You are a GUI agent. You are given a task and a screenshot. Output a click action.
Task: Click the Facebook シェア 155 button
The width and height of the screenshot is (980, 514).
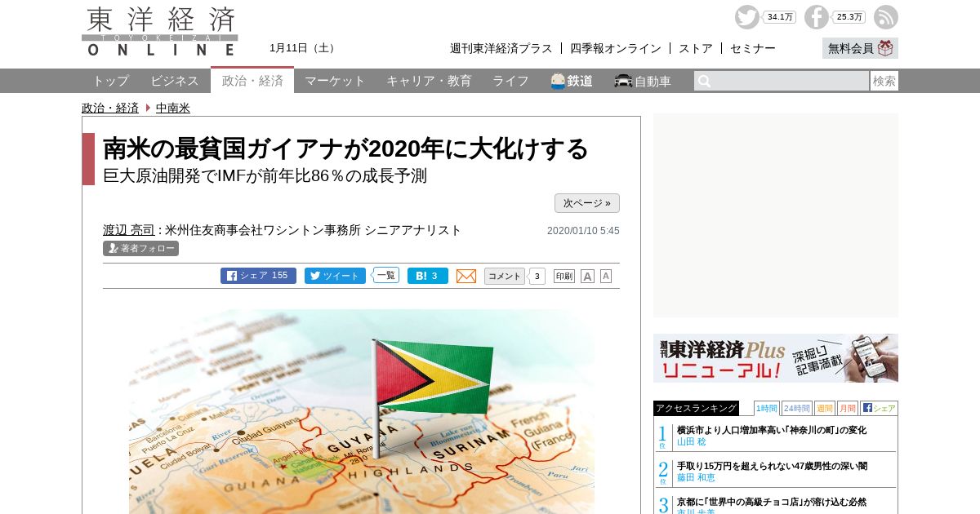258,276
